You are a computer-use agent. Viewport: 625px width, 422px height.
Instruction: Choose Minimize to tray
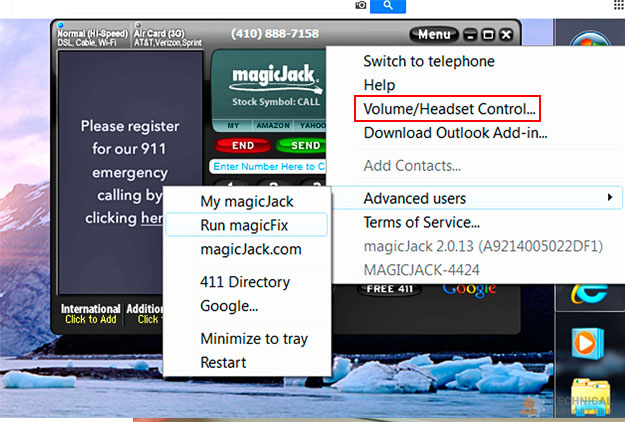click(x=254, y=339)
